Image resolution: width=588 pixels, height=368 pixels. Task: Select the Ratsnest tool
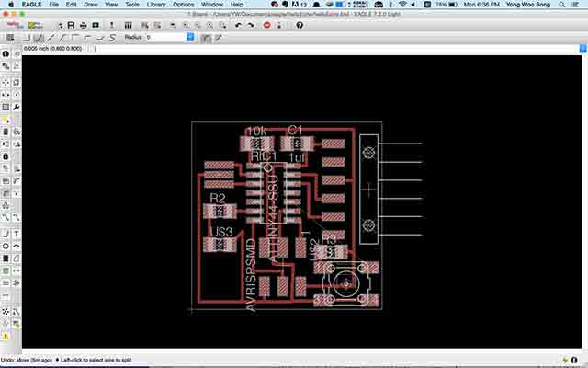6,312
